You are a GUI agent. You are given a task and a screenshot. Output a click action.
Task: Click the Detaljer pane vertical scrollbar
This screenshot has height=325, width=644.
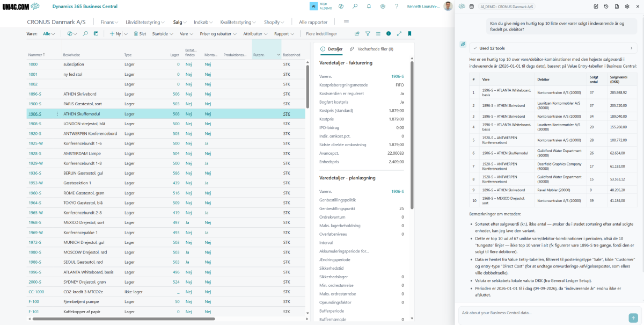coord(412,134)
